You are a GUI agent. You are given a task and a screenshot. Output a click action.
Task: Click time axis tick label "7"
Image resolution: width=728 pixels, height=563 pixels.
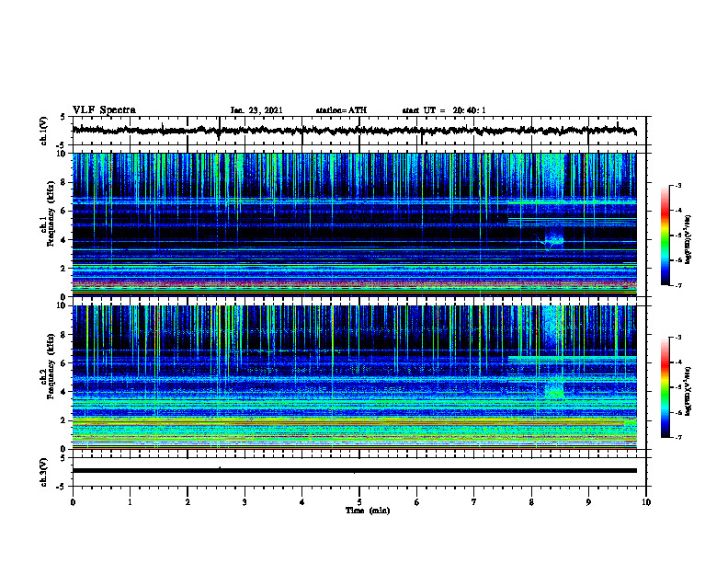click(x=474, y=502)
